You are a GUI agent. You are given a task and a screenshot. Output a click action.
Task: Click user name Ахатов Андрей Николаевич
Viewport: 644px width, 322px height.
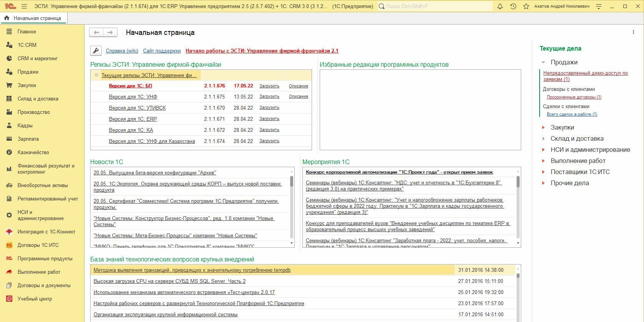[562, 6]
